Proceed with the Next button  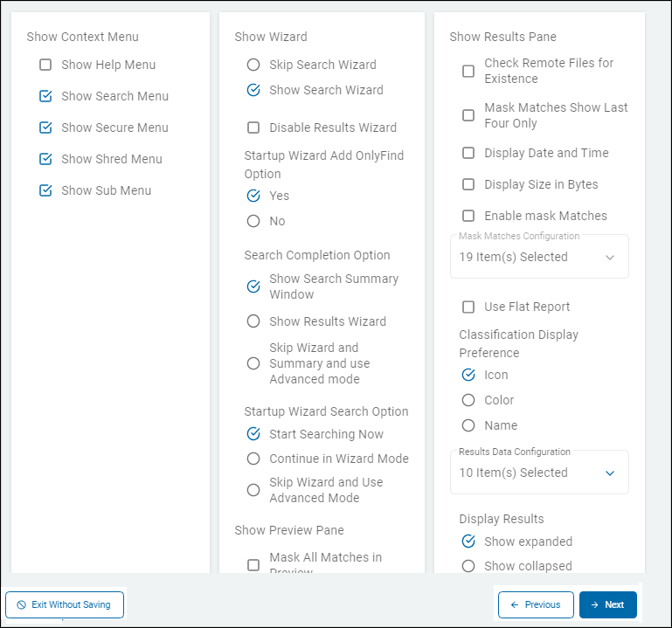[x=608, y=604]
